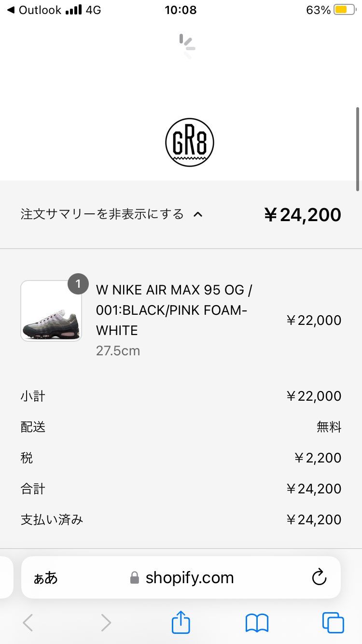
Task: Reload the page with refresh icon
Action: tap(319, 577)
